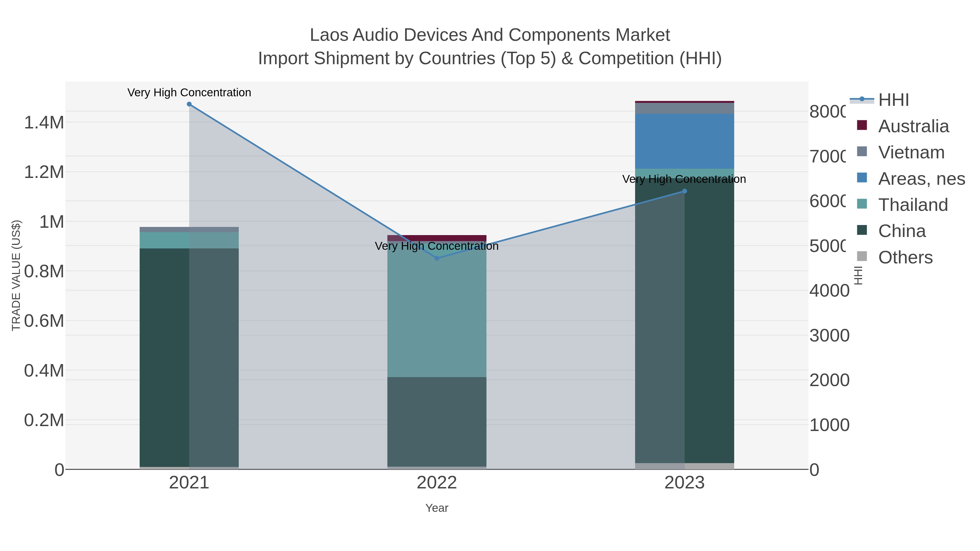The height and width of the screenshot is (551, 980).
Task: Click the Thailand teal legend swatch
Action: 862,204
